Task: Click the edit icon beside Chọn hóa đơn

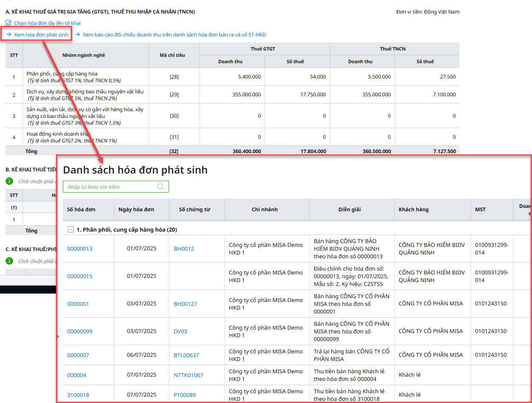Action: click(8, 23)
